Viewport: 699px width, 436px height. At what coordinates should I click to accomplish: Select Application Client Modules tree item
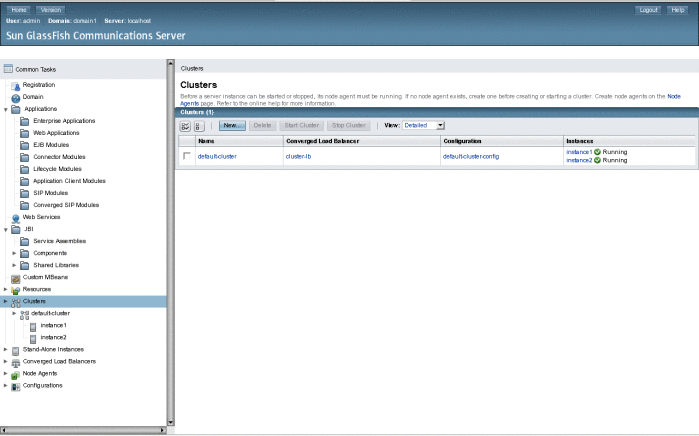click(x=70, y=181)
